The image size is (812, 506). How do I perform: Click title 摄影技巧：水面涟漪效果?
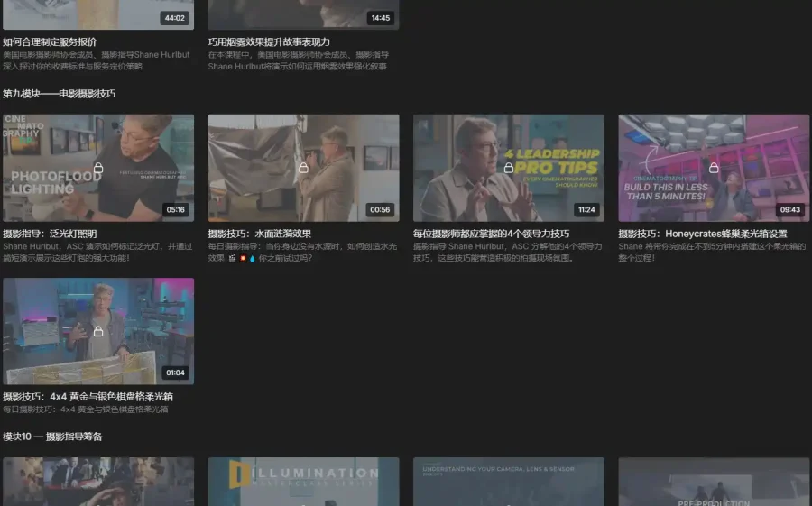coord(260,234)
